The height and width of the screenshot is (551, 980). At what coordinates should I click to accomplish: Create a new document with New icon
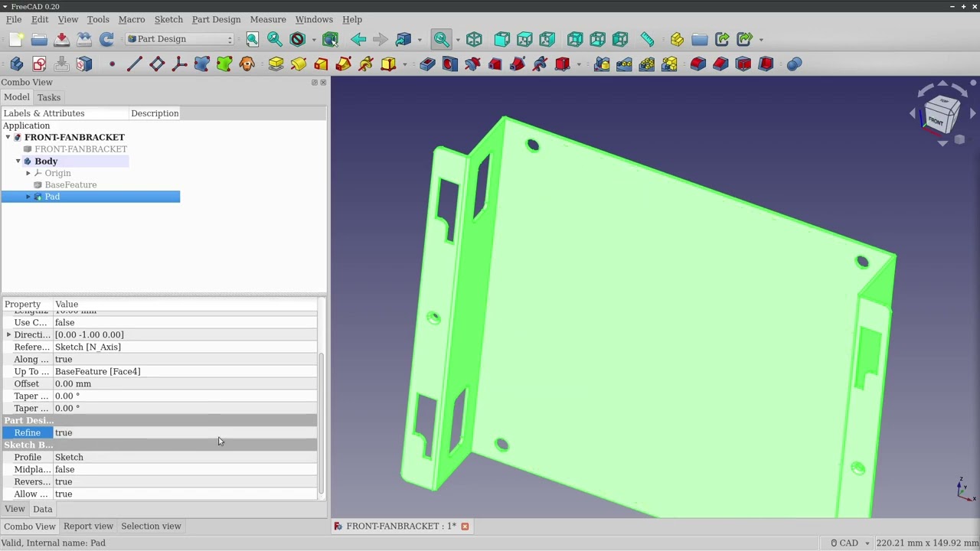(x=16, y=39)
